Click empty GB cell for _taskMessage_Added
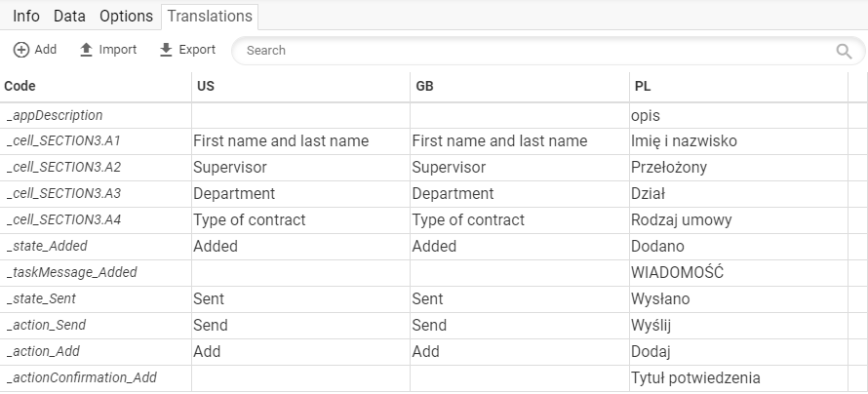Viewport: 868px width, 394px height. 520,273
